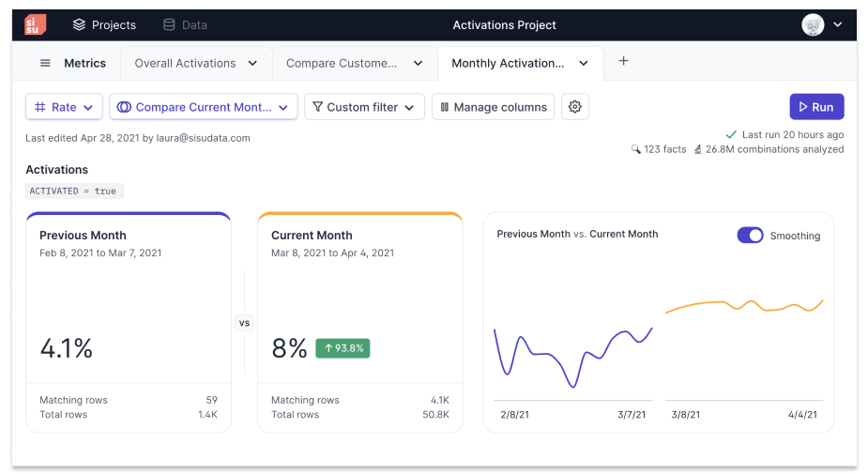Click the Run button
Screen dimensions: 868x474
pyautogui.click(x=816, y=107)
